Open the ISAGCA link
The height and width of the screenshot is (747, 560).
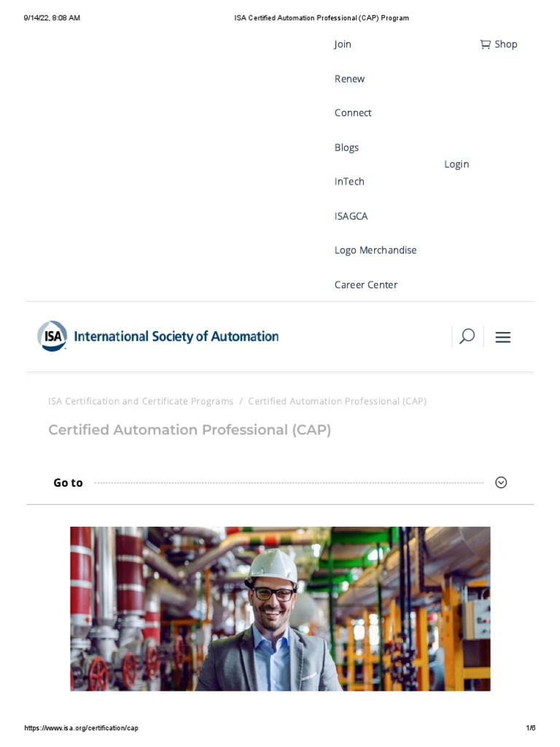point(351,216)
